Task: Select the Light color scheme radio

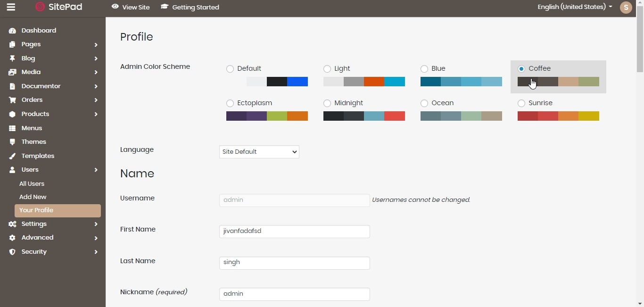Action: pyautogui.click(x=327, y=69)
